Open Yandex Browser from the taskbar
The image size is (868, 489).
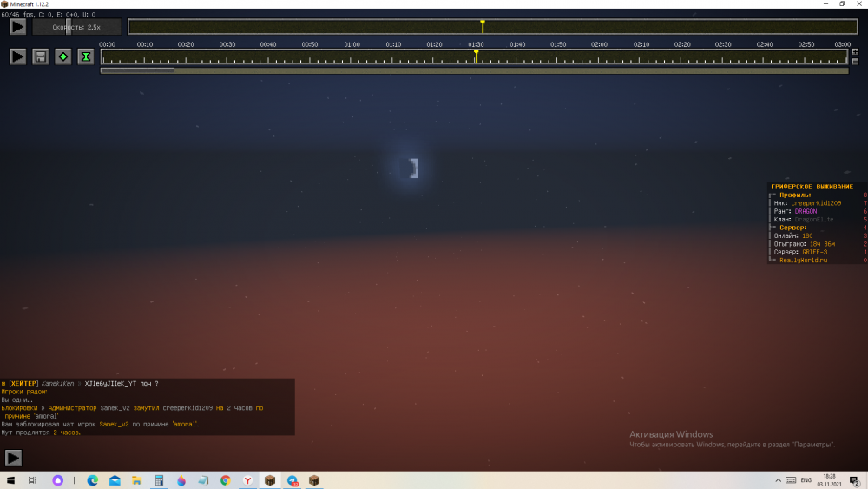[x=247, y=480]
